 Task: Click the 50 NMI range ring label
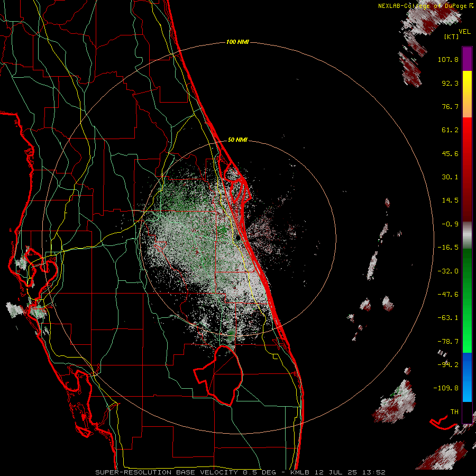click(237, 140)
